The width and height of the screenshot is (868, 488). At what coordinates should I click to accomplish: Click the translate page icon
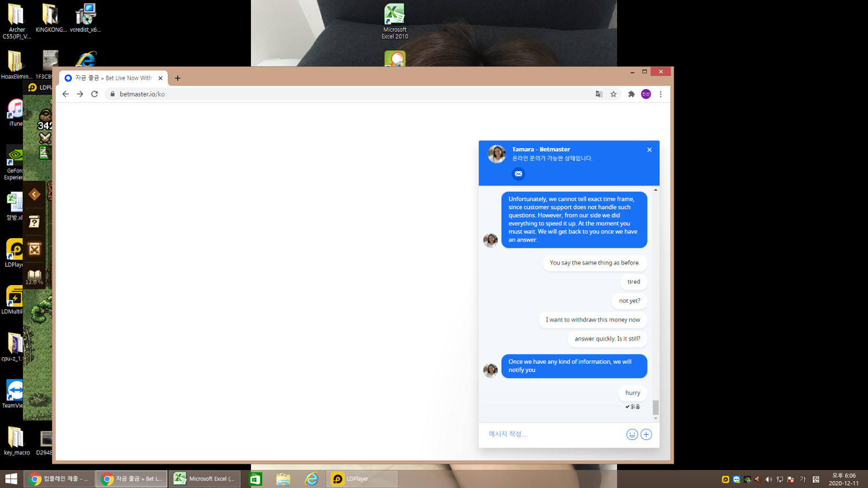pyautogui.click(x=599, y=94)
